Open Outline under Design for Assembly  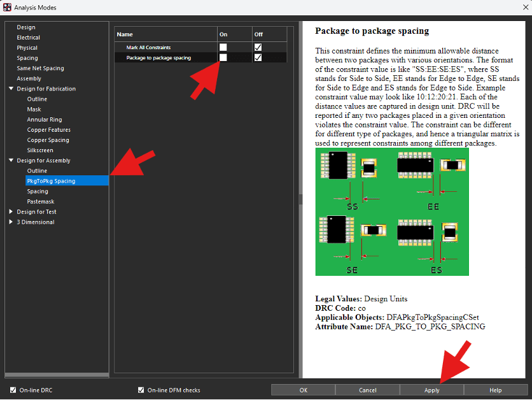coord(37,171)
